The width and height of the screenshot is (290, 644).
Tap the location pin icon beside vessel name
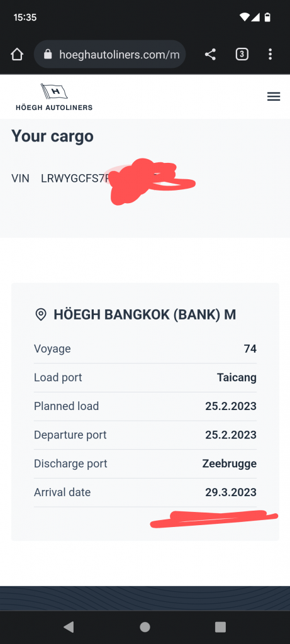40,315
